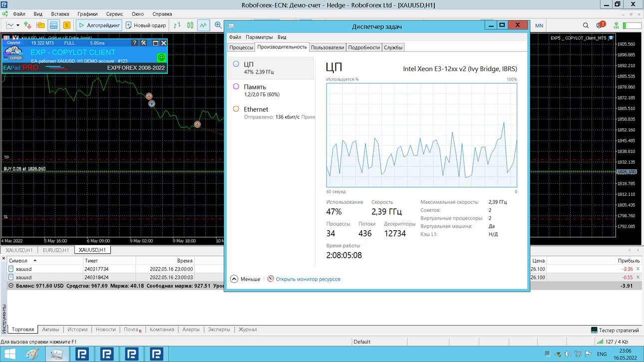Open MetaTrader Вид menu
Image resolution: width=644 pixels, height=362 pixels.
click(x=38, y=14)
